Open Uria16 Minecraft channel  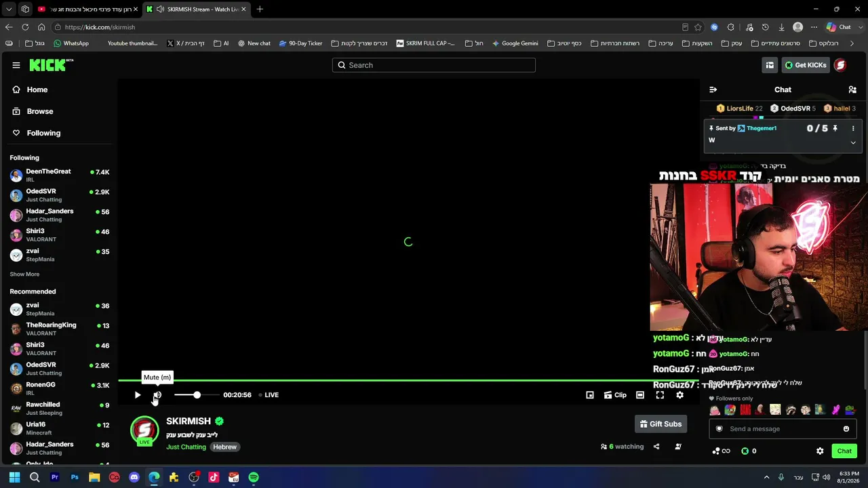tap(59, 428)
